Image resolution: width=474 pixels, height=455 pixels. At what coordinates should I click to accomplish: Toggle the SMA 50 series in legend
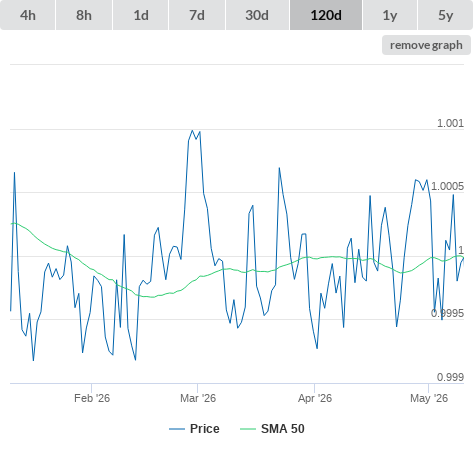tap(283, 429)
